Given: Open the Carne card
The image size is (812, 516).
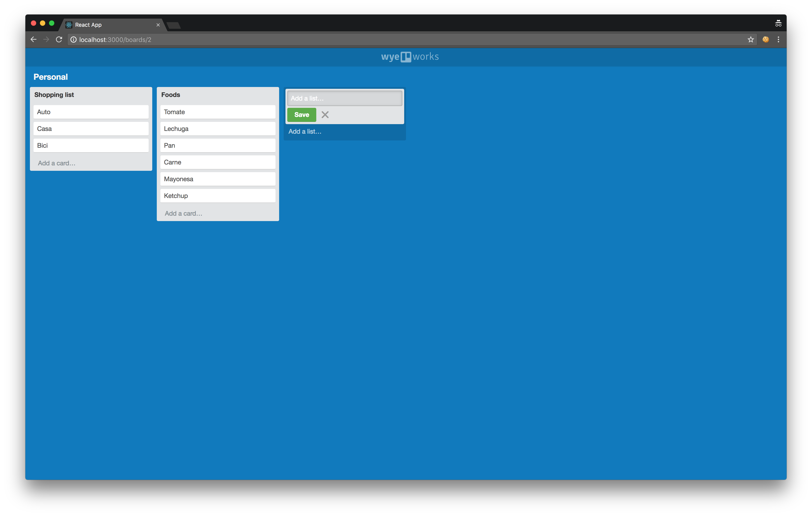Looking at the screenshot, I should tap(218, 162).
